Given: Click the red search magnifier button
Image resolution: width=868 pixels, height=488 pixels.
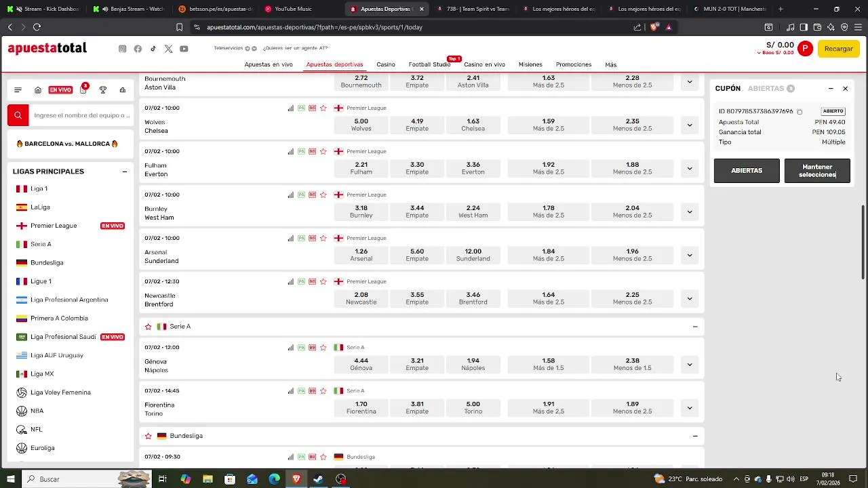Looking at the screenshot, I should 18,115.
